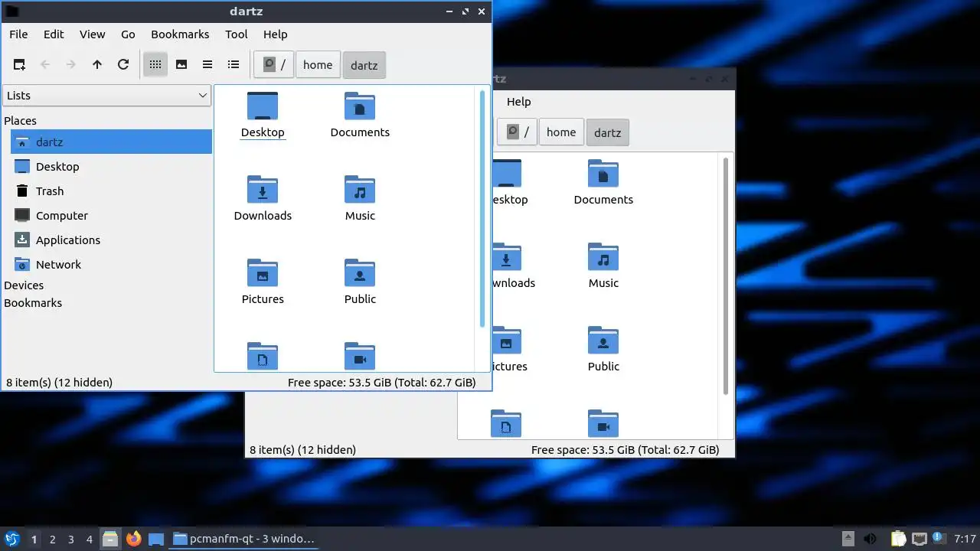The height and width of the screenshot is (551, 980).
Task: Open the Tool menu
Action: click(x=237, y=34)
